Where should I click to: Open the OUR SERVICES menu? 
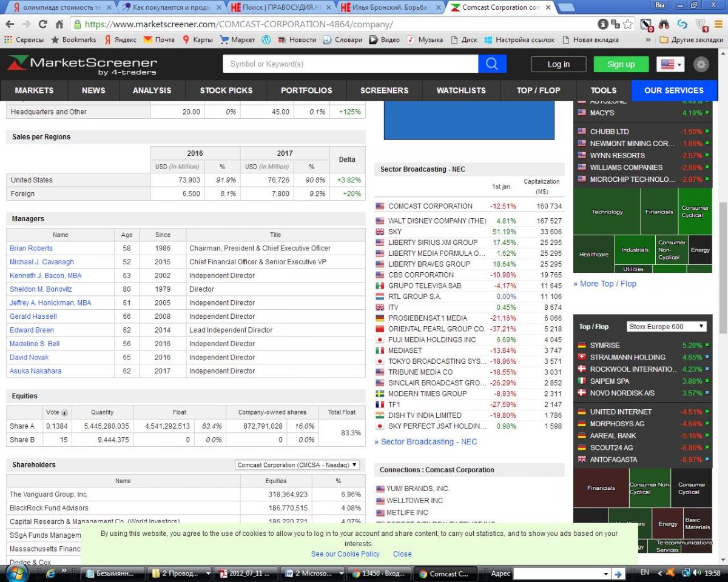click(674, 90)
